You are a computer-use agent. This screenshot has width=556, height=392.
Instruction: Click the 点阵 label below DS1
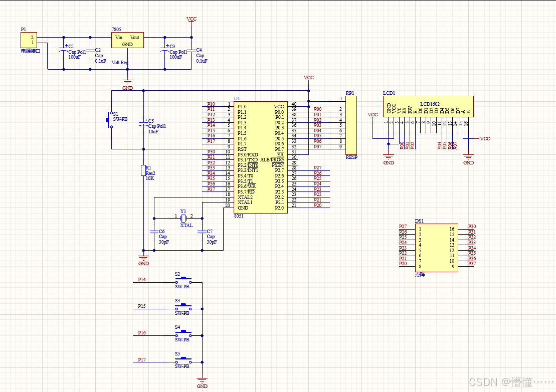coord(420,274)
